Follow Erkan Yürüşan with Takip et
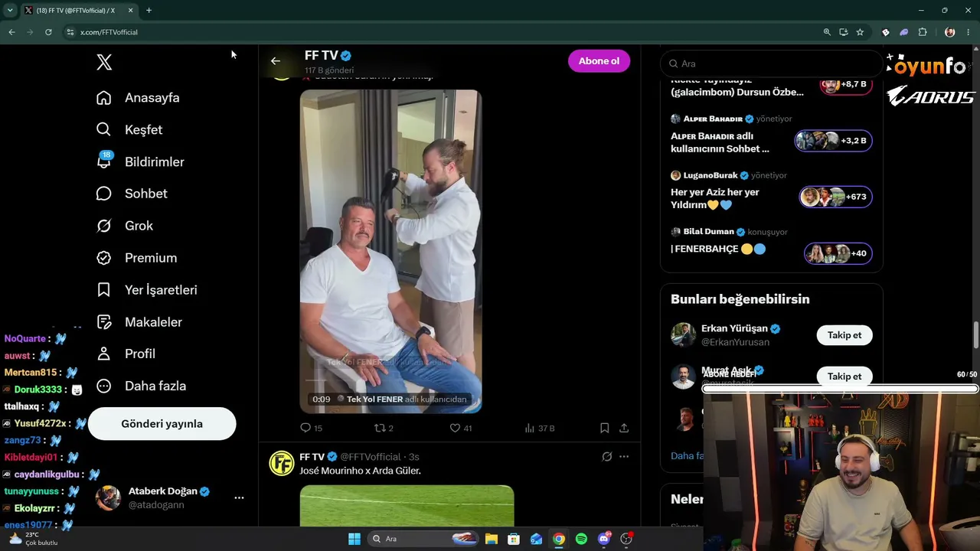Screen dimensions: 980x551 point(844,335)
